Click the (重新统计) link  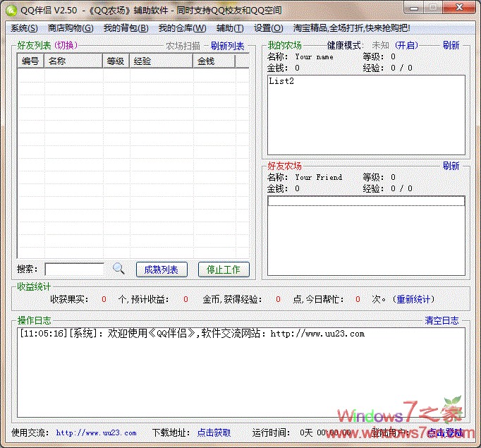tap(413, 299)
